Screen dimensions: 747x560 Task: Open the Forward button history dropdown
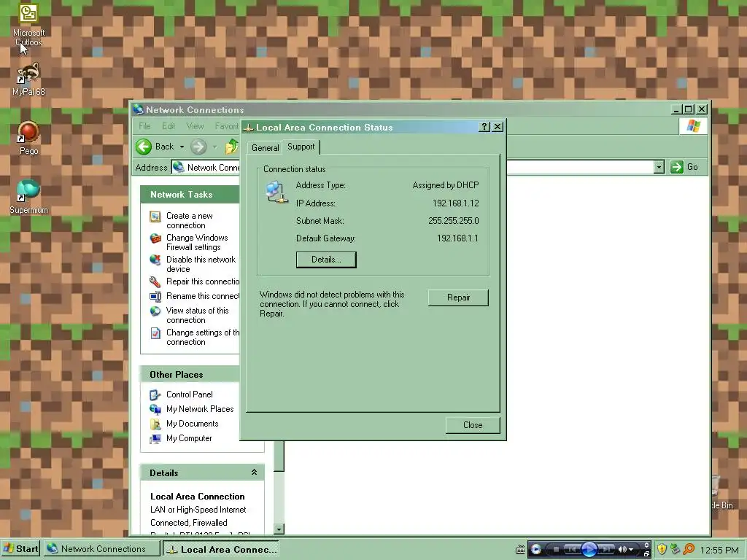[215, 147]
